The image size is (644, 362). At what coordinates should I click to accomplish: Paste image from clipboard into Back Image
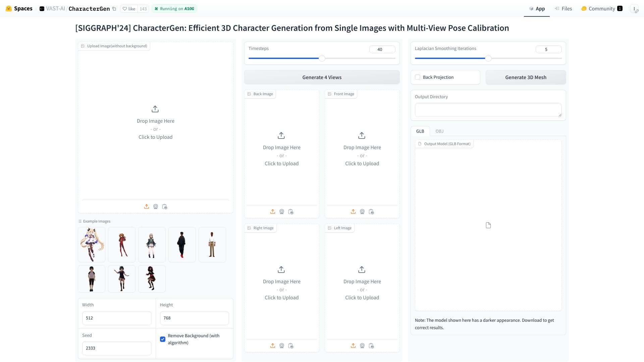coord(291,212)
